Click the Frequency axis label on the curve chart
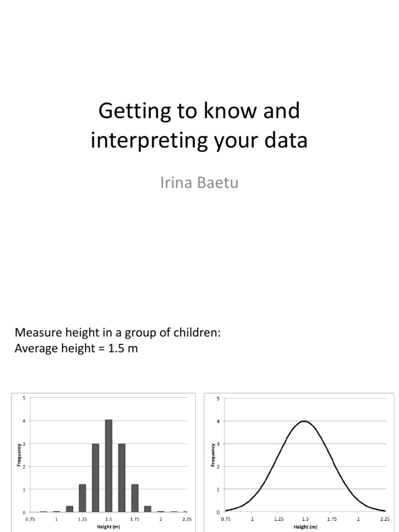399x532 pixels. click(213, 455)
